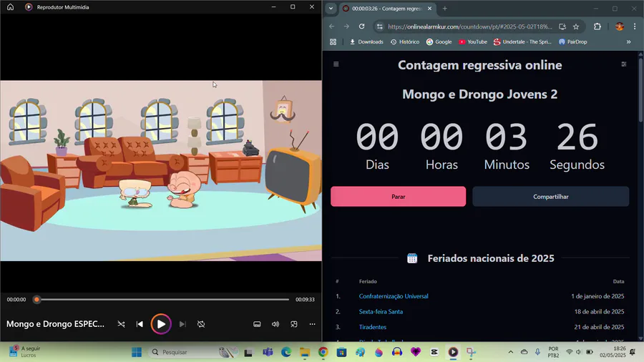Click the onlinealarmkur.com address bar

[470, 26]
